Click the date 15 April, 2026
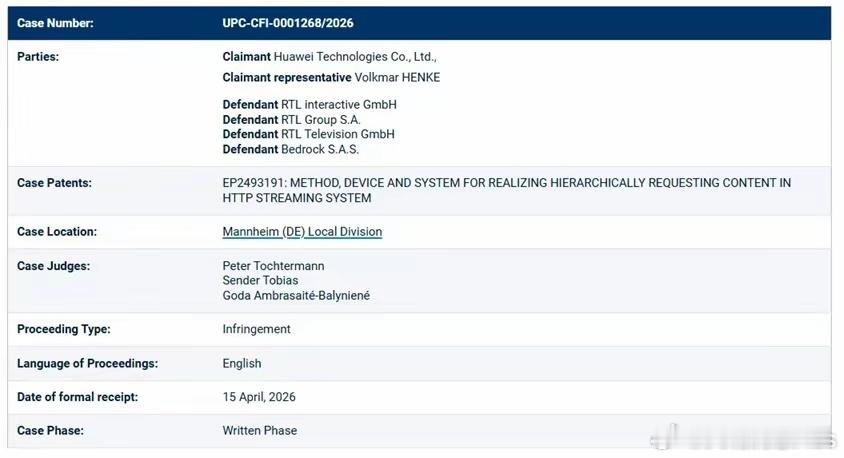 (259, 397)
